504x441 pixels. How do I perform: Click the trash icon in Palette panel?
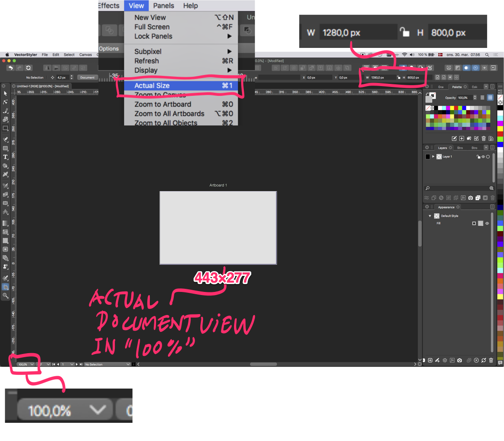(484, 139)
